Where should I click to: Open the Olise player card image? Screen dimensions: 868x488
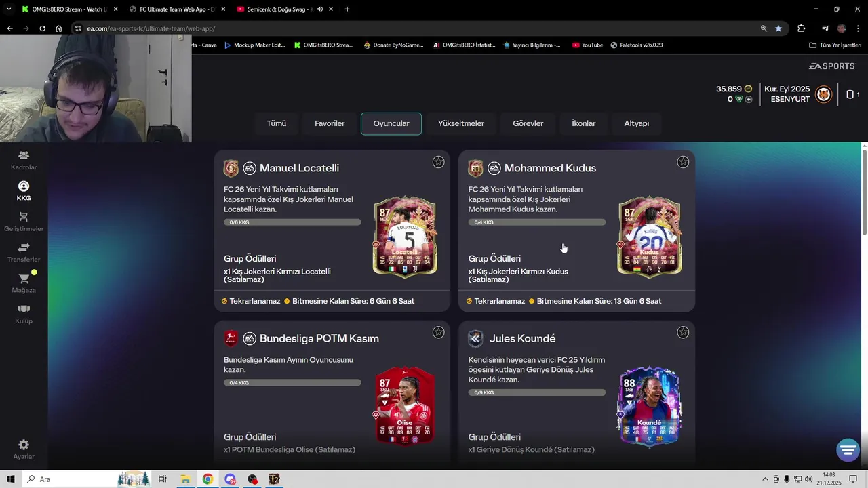(405, 407)
